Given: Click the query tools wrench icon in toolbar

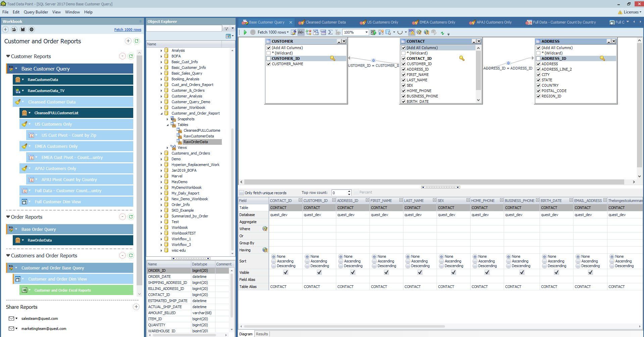Looking at the screenshot, I should 381,32.
